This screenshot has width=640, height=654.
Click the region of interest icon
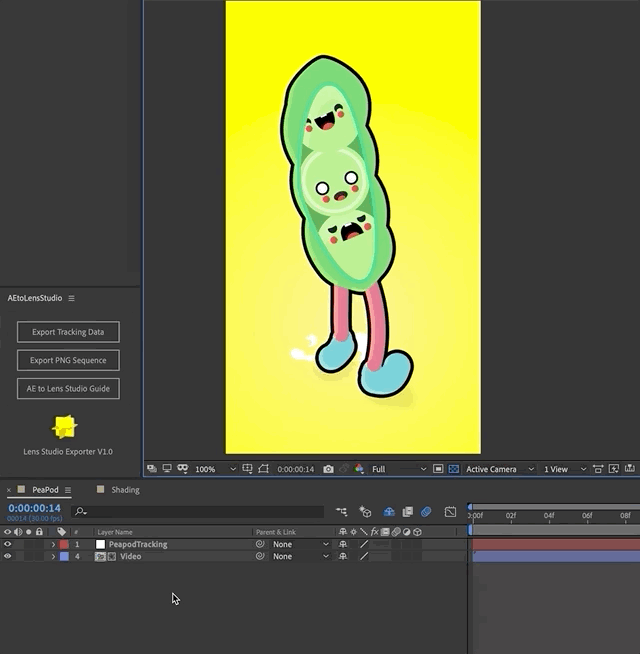[x=438, y=469]
